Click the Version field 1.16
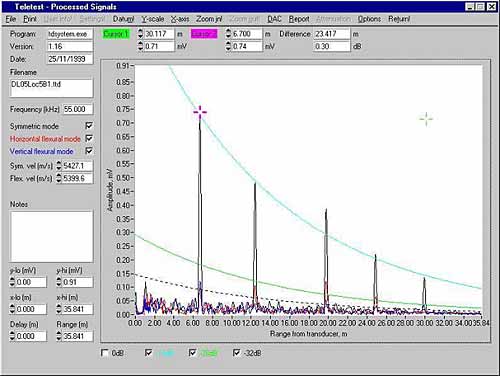 pos(70,46)
